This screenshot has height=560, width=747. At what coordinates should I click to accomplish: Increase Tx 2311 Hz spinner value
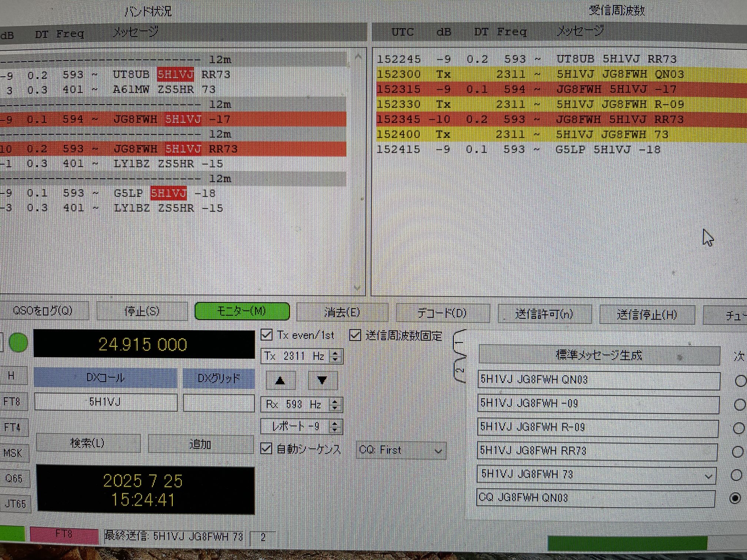coord(335,353)
